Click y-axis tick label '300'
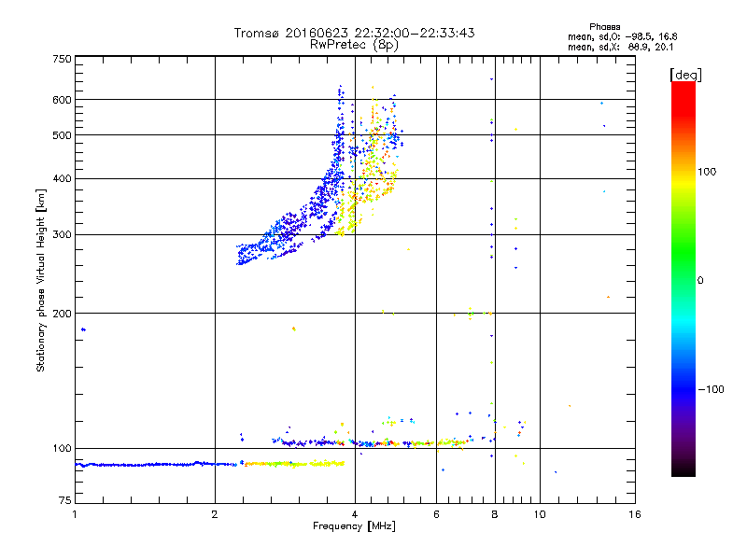Viewport: 747px width, 560px height. coord(62,235)
